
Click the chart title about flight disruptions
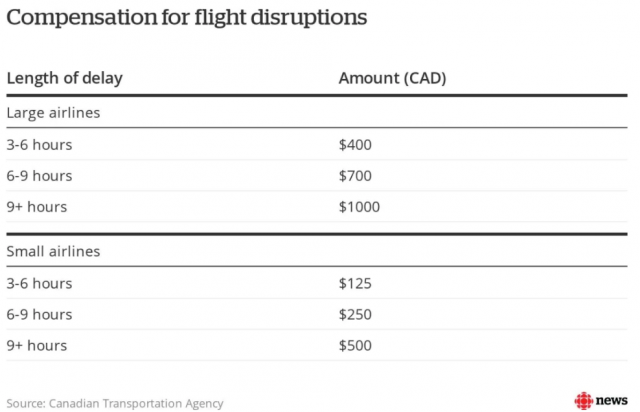pos(186,18)
